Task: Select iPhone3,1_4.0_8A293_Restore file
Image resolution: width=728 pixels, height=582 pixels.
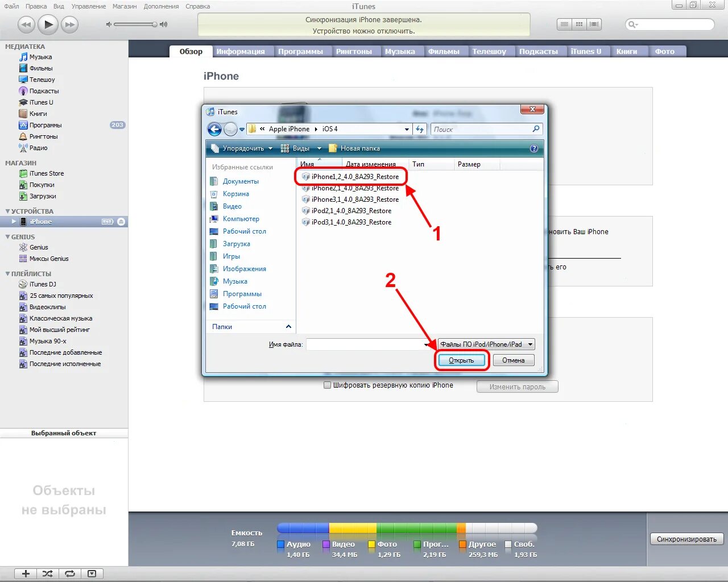Action: pos(351,199)
